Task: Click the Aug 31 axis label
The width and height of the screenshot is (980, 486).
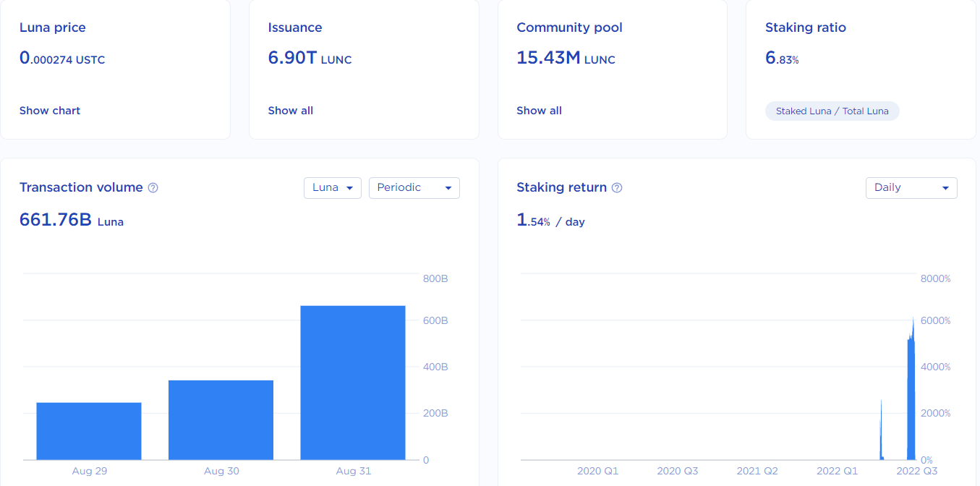Action: 354,471
